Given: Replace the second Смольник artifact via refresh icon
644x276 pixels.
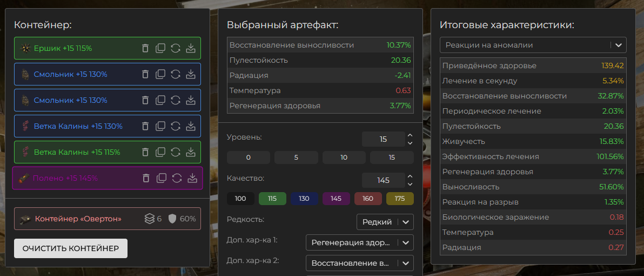Looking at the screenshot, I should coord(176,100).
